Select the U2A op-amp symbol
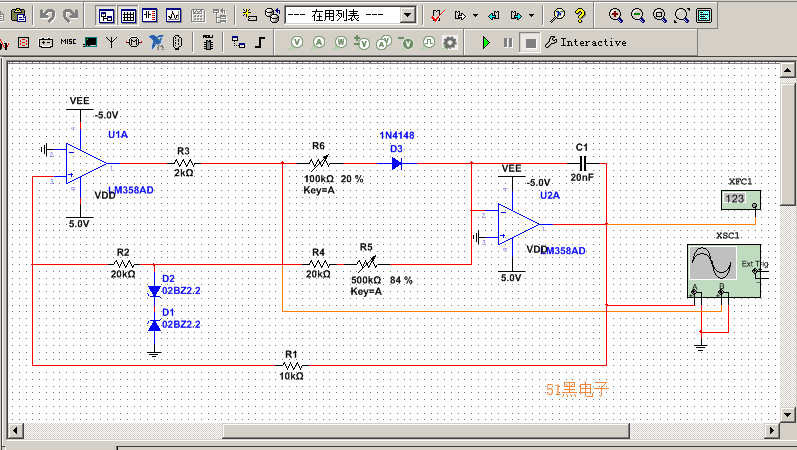The image size is (797, 450). (518, 224)
